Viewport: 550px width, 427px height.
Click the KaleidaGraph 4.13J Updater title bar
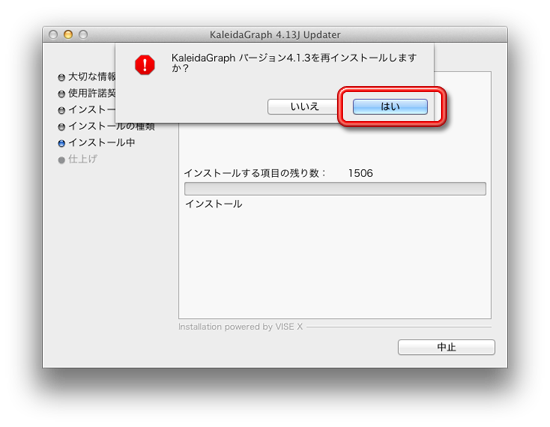[x=275, y=35]
